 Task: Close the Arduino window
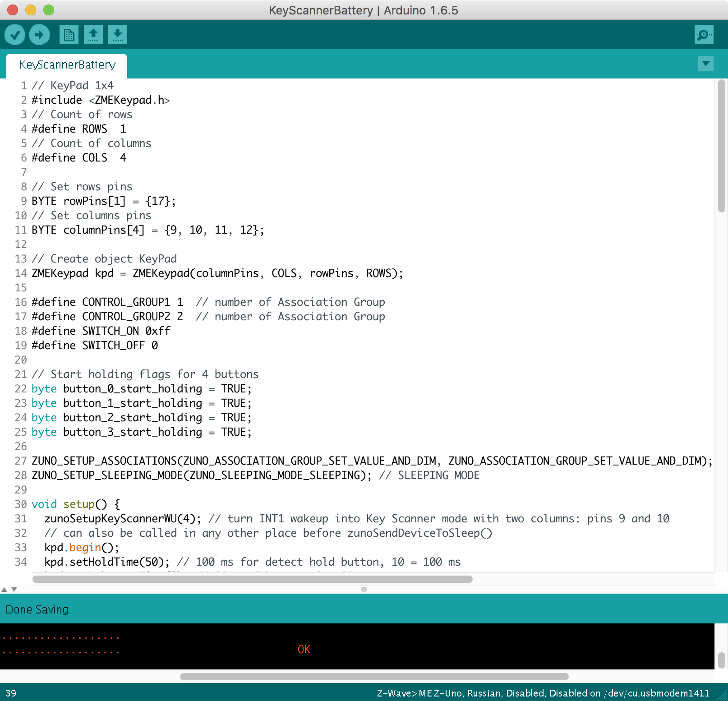[13, 10]
